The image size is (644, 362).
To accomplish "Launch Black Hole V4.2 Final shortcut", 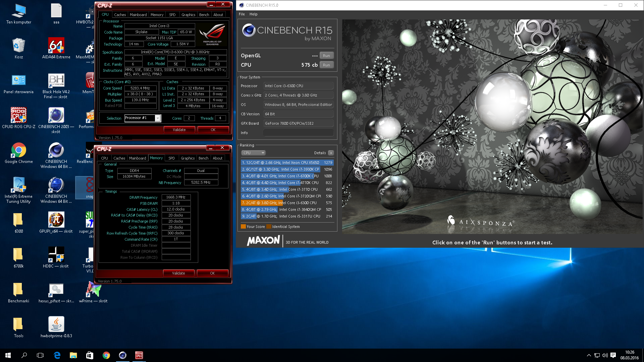I will tap(56, 86).
